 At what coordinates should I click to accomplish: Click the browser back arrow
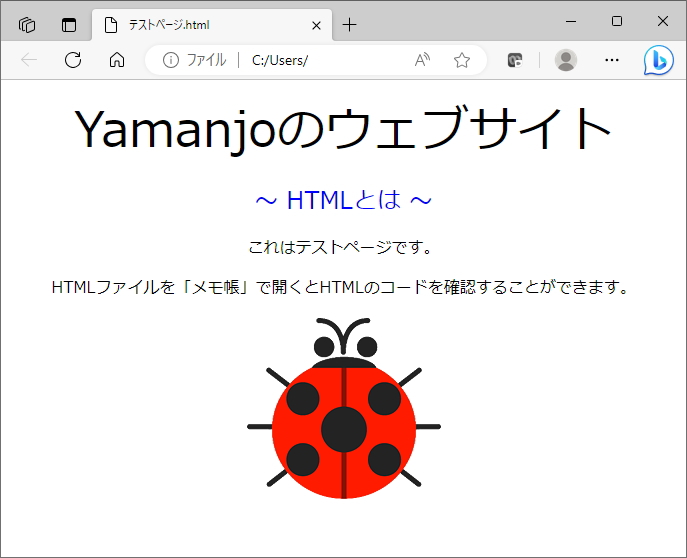tap(29, 60)
